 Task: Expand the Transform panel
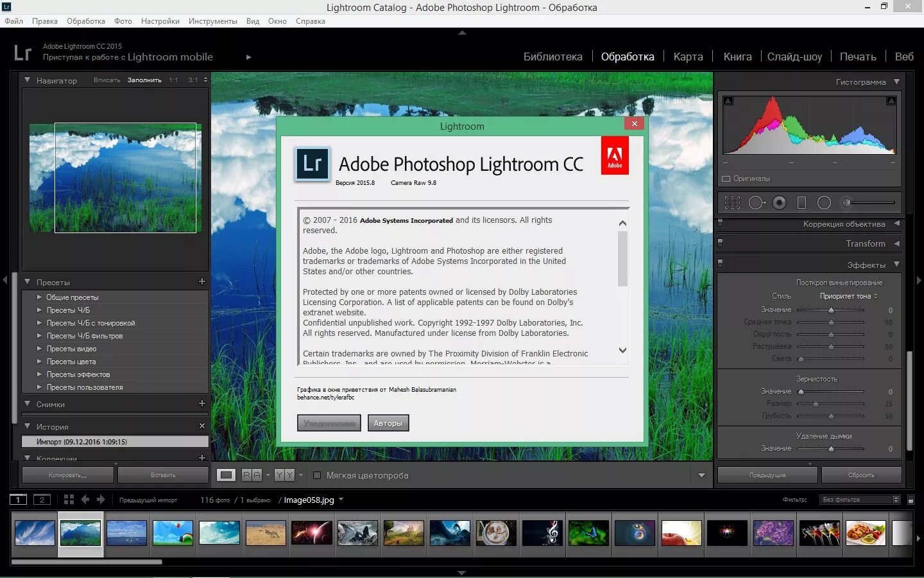pyautogui.click(x=896, y=243)
